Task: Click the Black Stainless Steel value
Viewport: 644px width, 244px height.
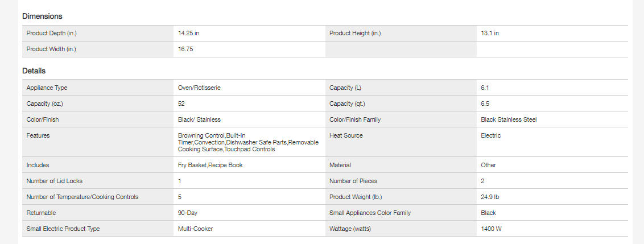Action: 509,120
